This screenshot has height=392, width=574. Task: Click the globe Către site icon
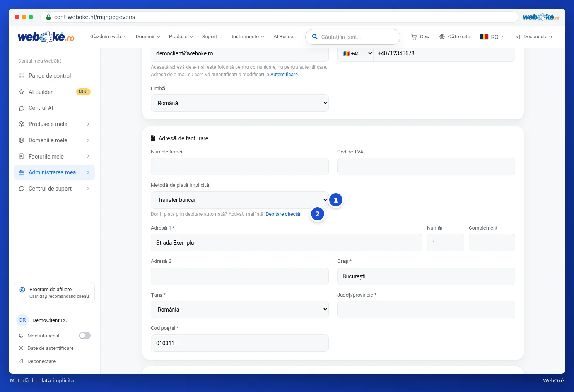[x=442, y=37]
